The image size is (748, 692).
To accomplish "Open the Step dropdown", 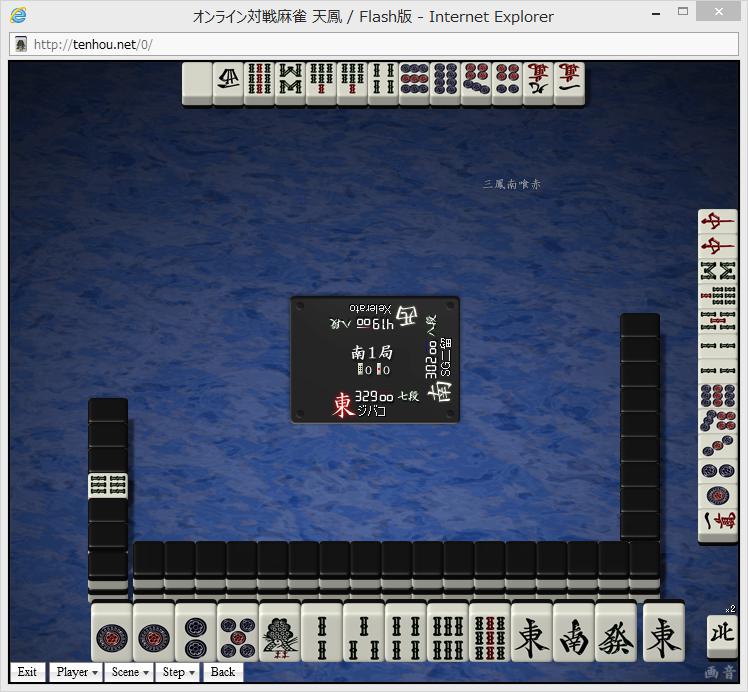I will (178, 672).
